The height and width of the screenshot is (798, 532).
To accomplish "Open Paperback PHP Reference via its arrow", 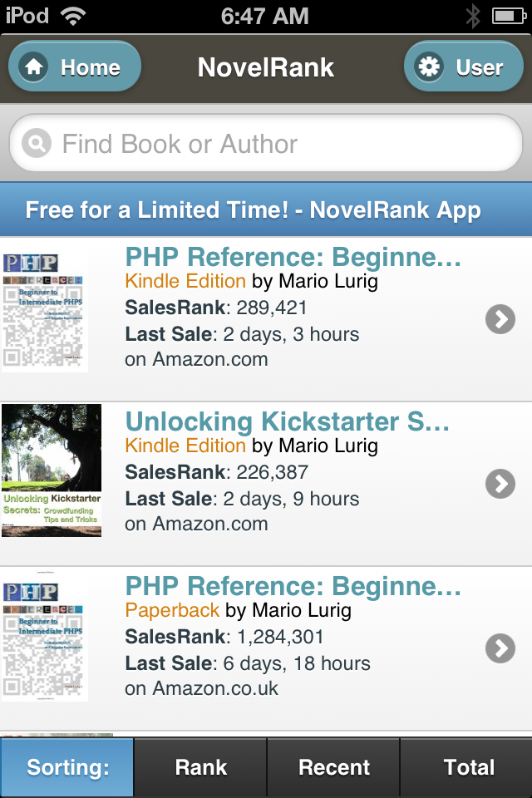I will pyautogui.click(x=500, y=648).
